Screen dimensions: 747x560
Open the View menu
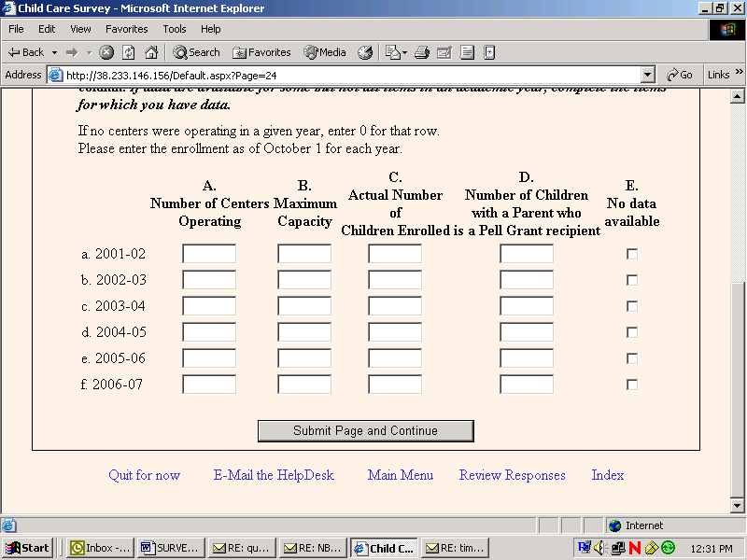coord(80,29)
